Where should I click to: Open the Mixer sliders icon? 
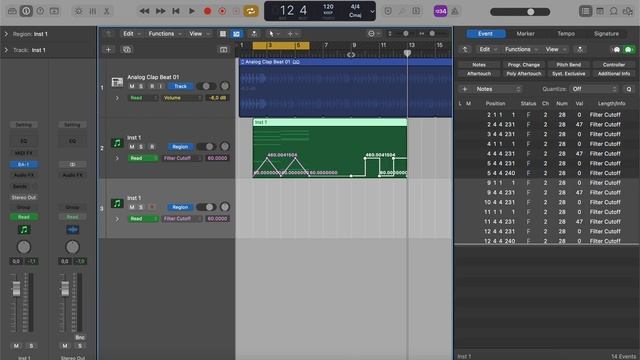click(93, 11)
